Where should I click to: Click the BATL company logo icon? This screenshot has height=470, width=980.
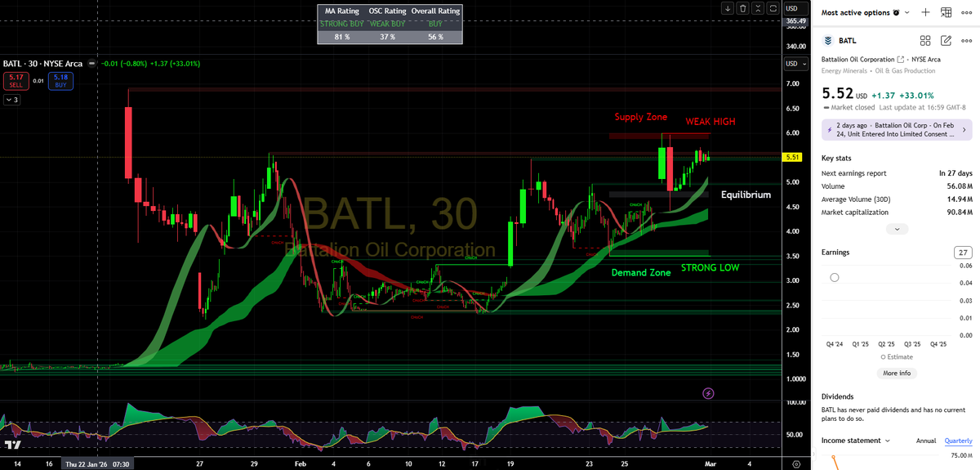(828, 40)
